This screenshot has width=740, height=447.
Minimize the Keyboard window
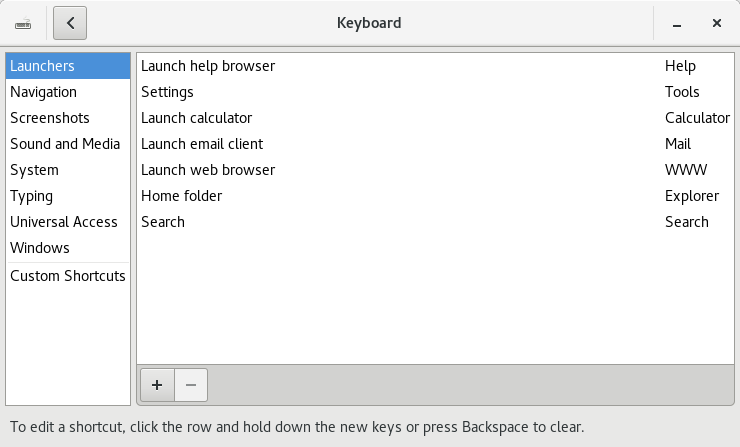(677, 22)
